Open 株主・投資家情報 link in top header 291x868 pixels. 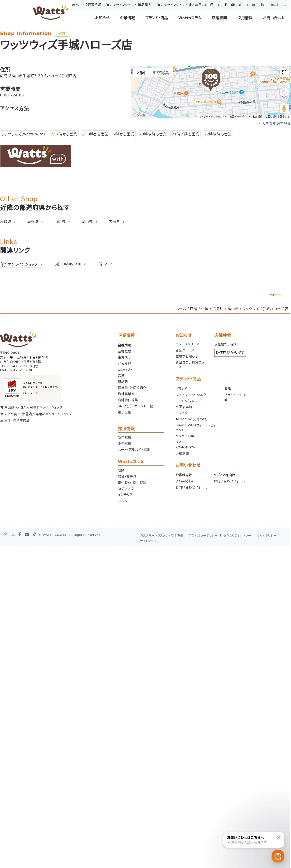[x=87, y=5]
